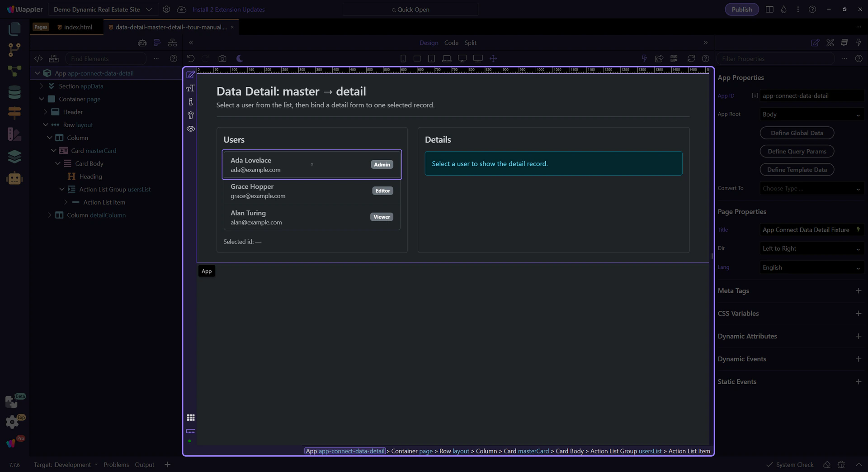
Task: Toggle dark mode moon icon
Action: pos(240,59)
